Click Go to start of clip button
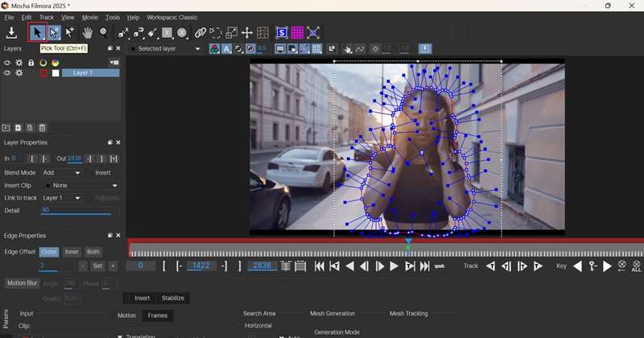 point(319,266)
